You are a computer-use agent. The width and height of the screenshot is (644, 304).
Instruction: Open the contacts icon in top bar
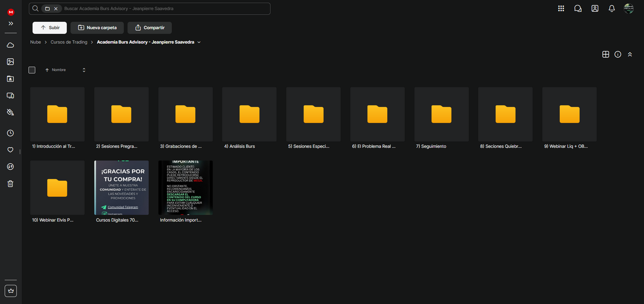tap(595, 8)
